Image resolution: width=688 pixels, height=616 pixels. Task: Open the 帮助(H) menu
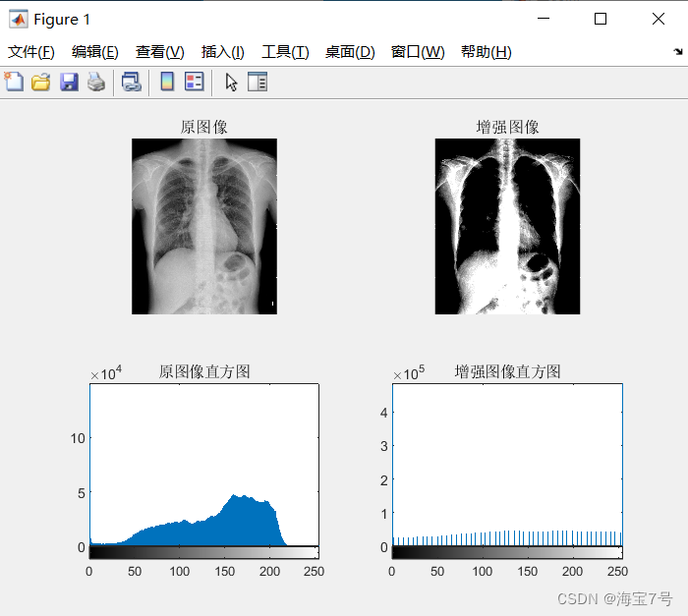pyautogui.click(x=487, y=52)
